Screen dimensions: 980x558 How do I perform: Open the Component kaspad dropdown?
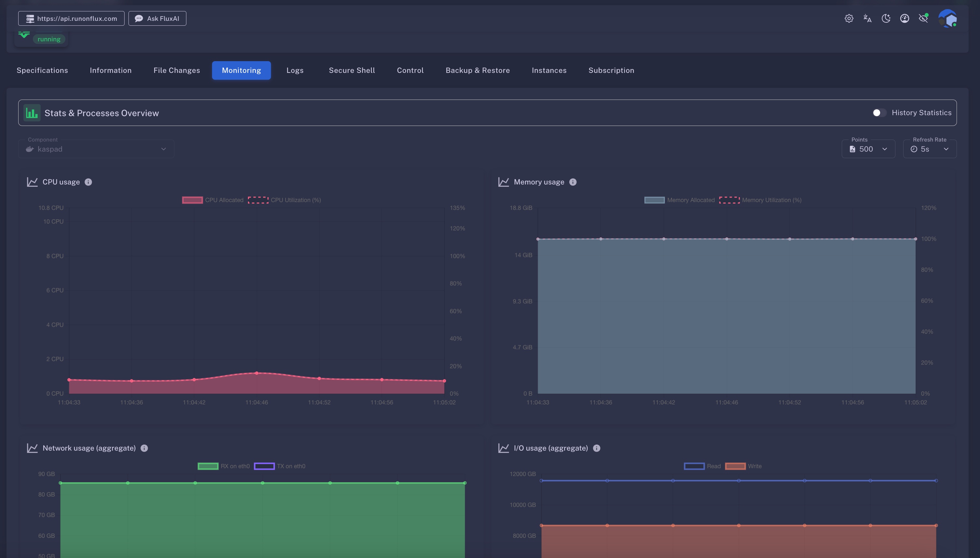point(96,149)
